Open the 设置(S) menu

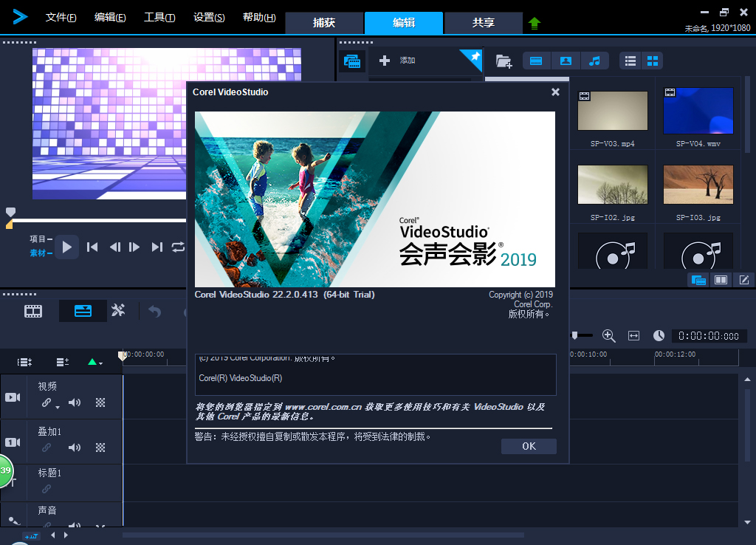(x=208, y=18)
